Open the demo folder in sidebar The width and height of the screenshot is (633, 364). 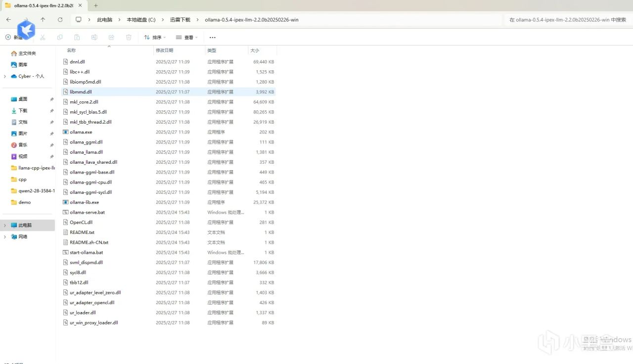[21, 202]
